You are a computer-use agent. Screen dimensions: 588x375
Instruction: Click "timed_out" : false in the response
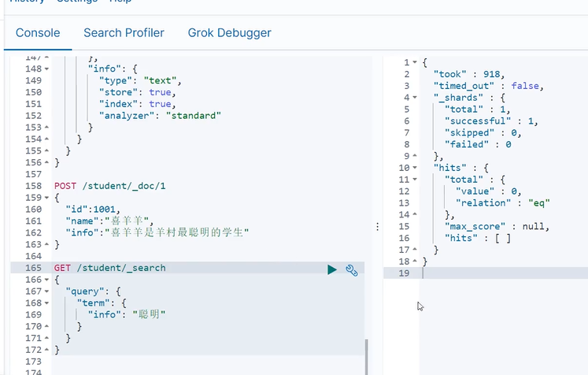pos(489,86)
